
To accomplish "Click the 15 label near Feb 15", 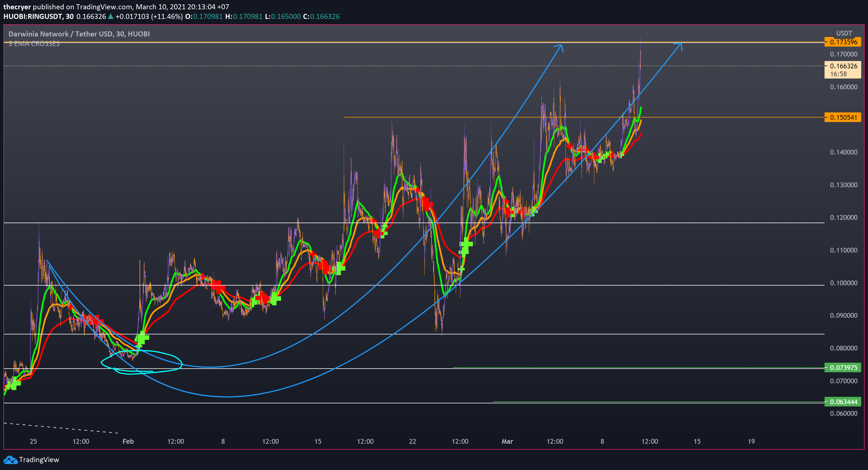I will tap(318, 441).
